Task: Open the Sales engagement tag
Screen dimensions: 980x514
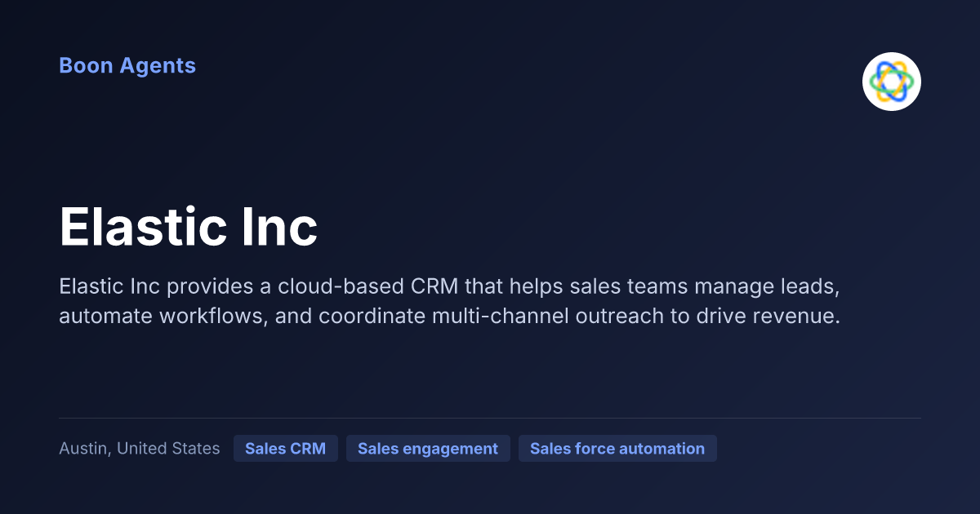Action: click(428, 449)
